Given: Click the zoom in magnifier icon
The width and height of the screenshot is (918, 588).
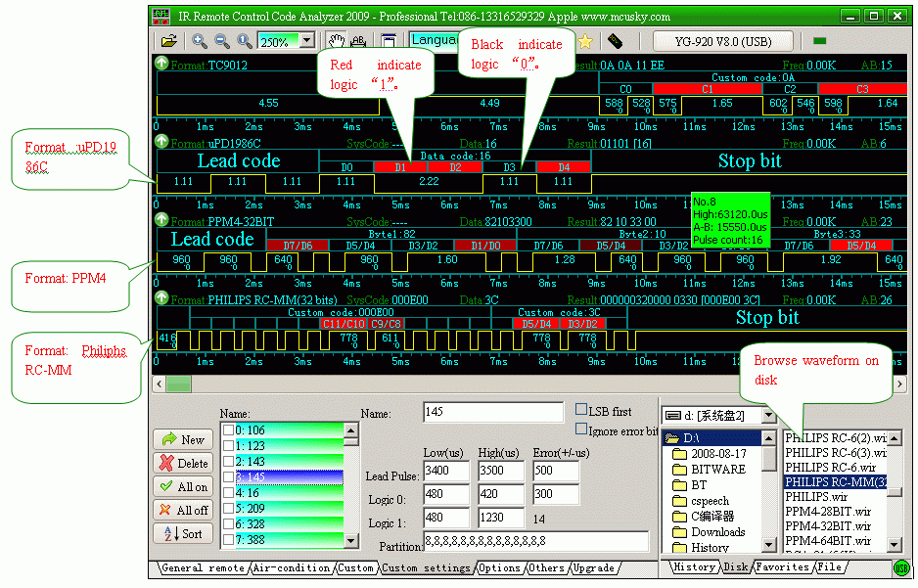Looking at the screenshot, I should 199,41.
